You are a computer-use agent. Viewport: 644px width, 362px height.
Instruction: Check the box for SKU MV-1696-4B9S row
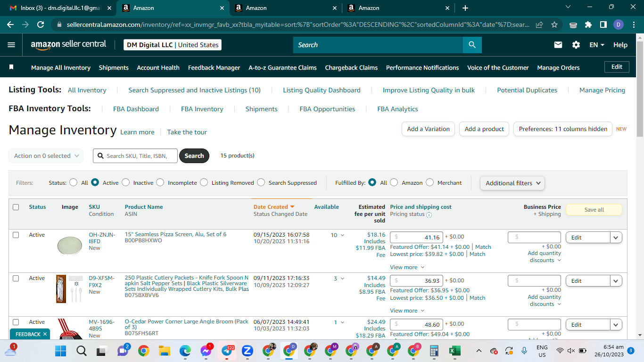point(16,322)
